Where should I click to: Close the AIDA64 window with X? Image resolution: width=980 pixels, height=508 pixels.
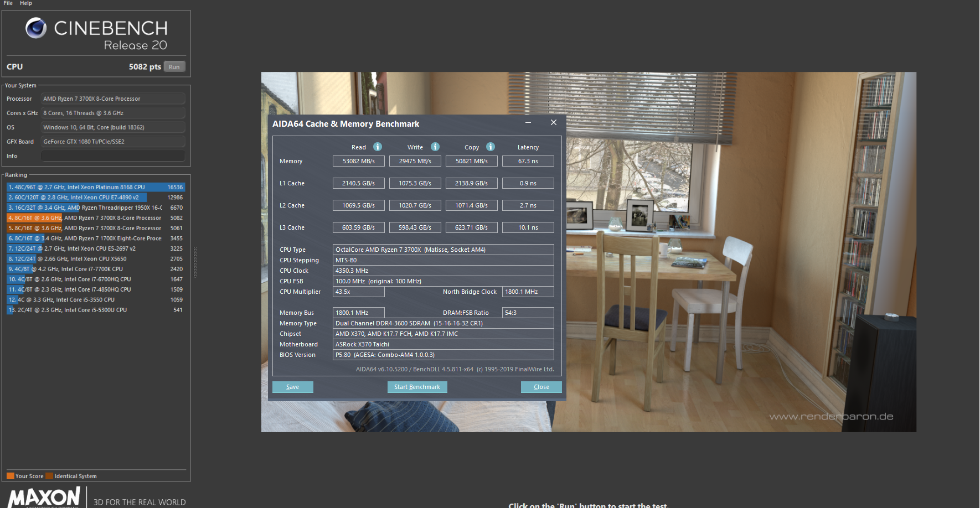click(554, 123)
